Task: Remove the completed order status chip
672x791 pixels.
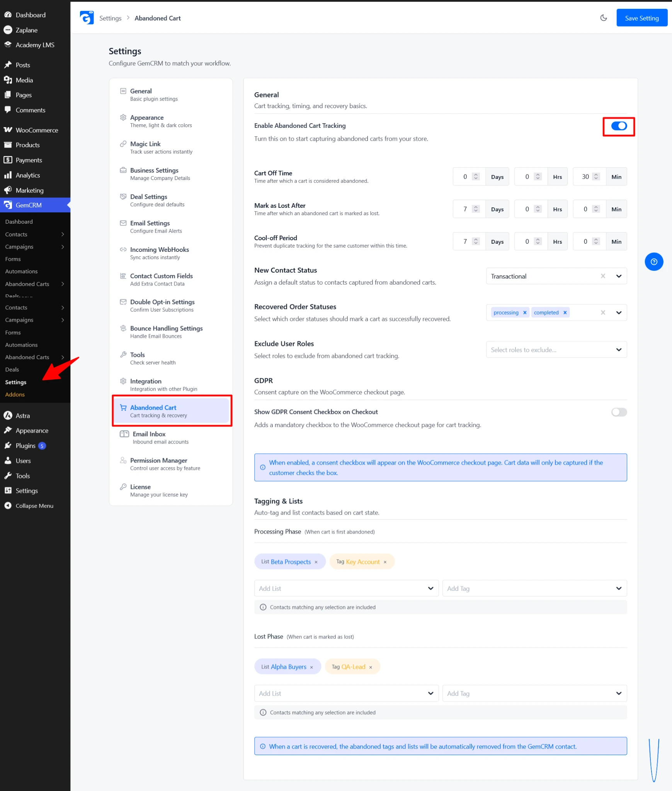Action: point(565,312)
